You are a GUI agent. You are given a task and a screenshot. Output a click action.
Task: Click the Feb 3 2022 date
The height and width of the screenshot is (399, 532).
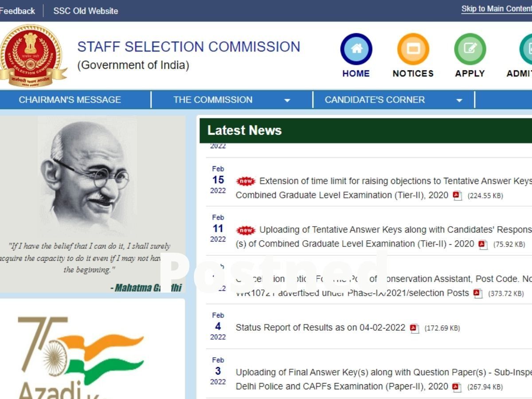tap(218, 371)
